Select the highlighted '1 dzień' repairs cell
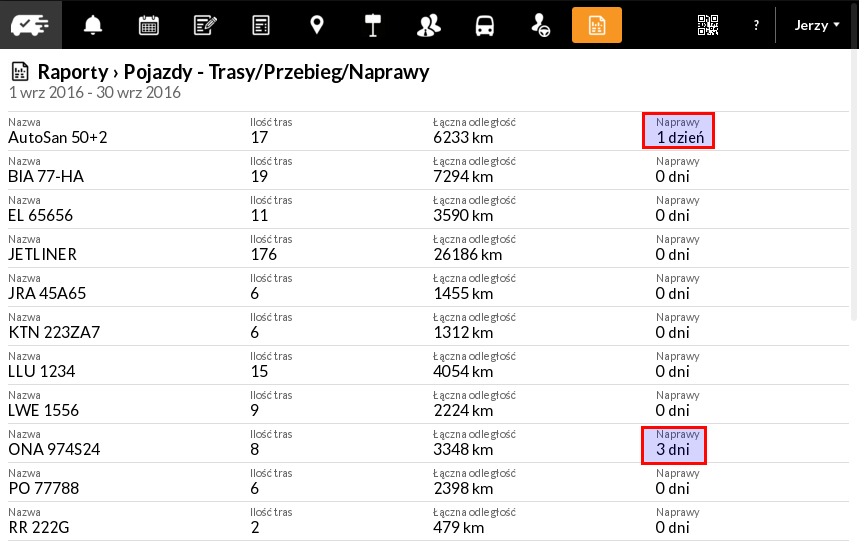This screenshot has width=859, height=543. coord(678,130)
